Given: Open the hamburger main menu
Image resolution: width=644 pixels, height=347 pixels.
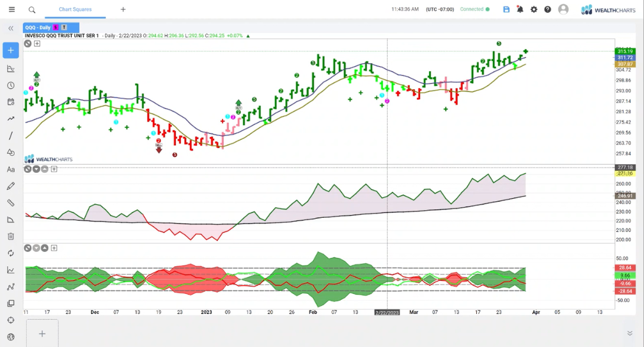Looking at the screenshot, I should (11, 9).
